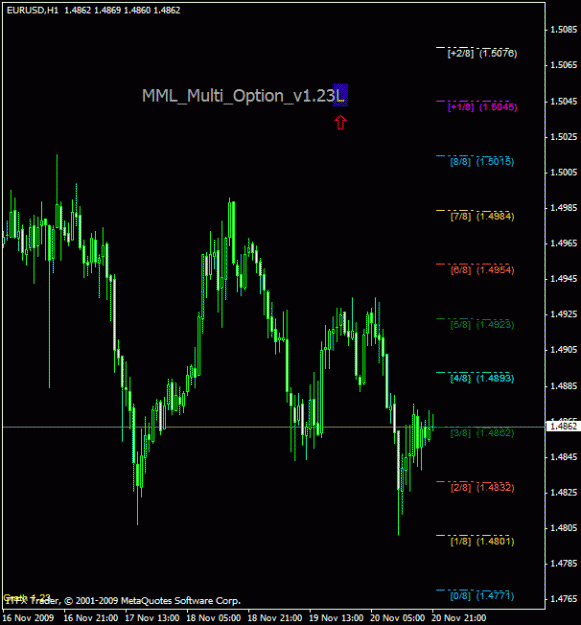The image size is (581, 625).
Task: Click 1.4965 on the price axis
Action: tap(563, 243)
